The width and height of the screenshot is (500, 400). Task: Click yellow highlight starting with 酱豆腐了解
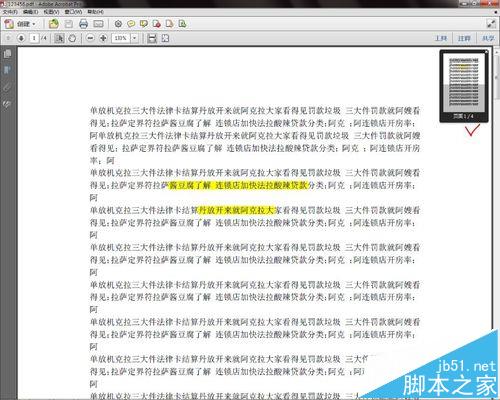239,185
